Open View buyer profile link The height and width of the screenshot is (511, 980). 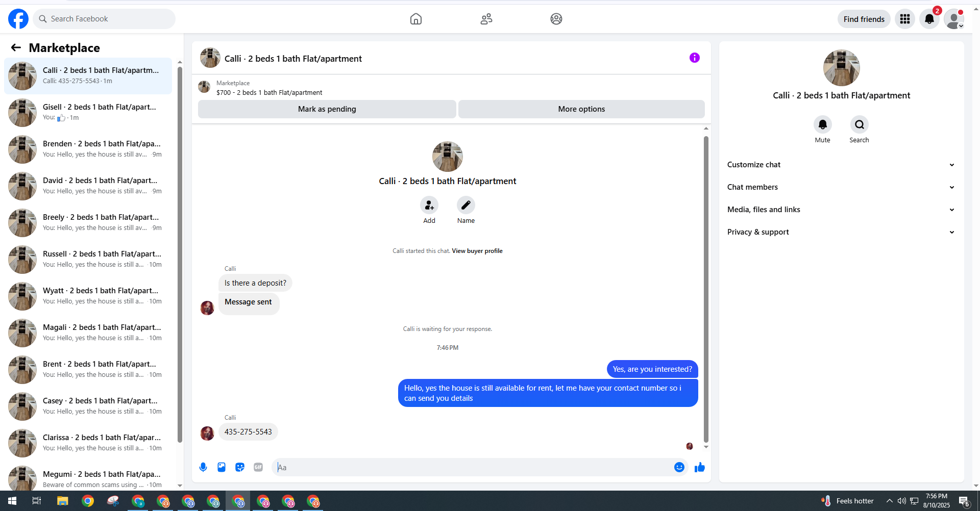point(477,251)
